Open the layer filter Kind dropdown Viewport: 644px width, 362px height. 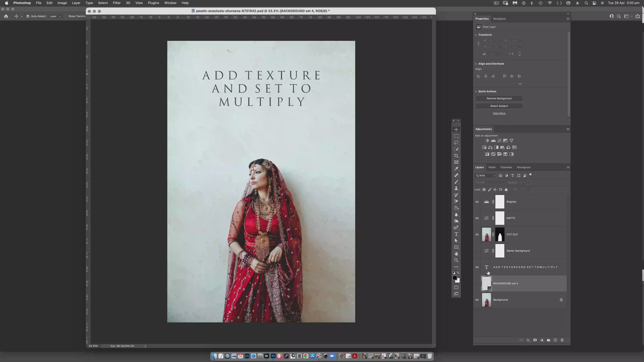[486, 175]
